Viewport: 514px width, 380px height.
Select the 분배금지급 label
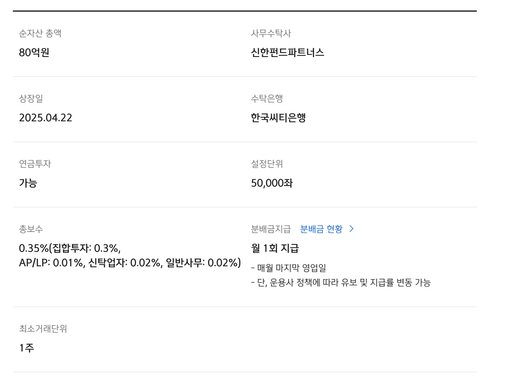coord(271,229)
